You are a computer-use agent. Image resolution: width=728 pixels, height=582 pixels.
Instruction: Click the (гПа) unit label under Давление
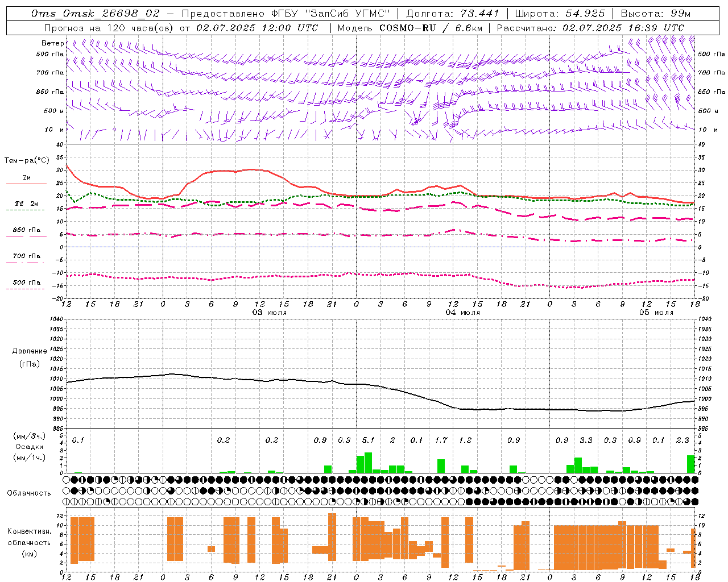[30, 364]
